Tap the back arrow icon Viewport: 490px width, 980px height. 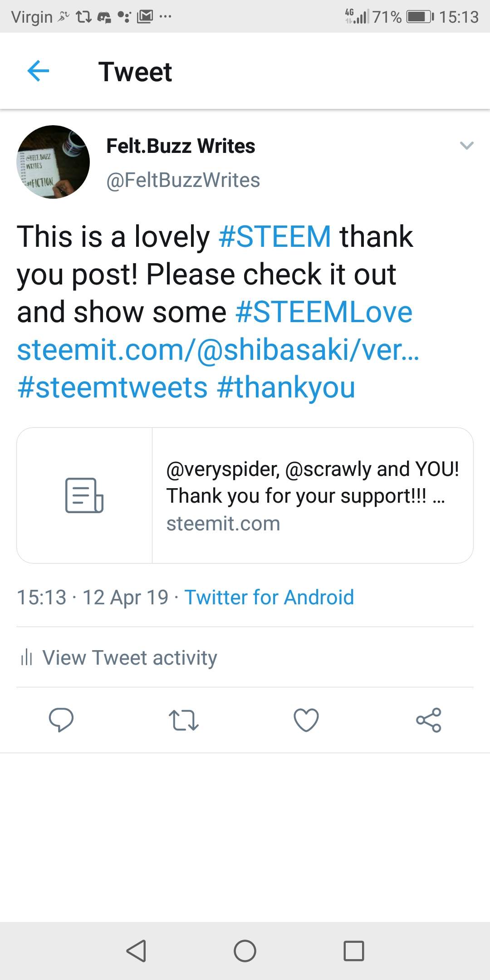(38, 71)
